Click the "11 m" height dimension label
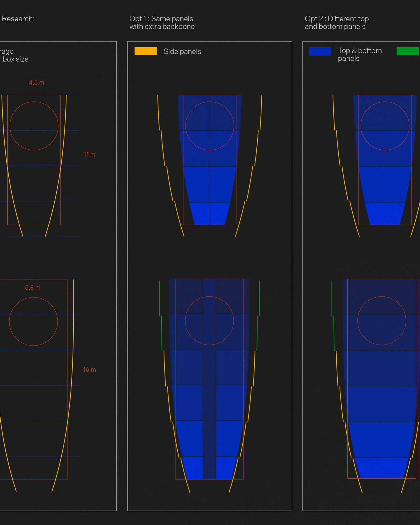Screen dimensions: 420x525 click(89, 155)
